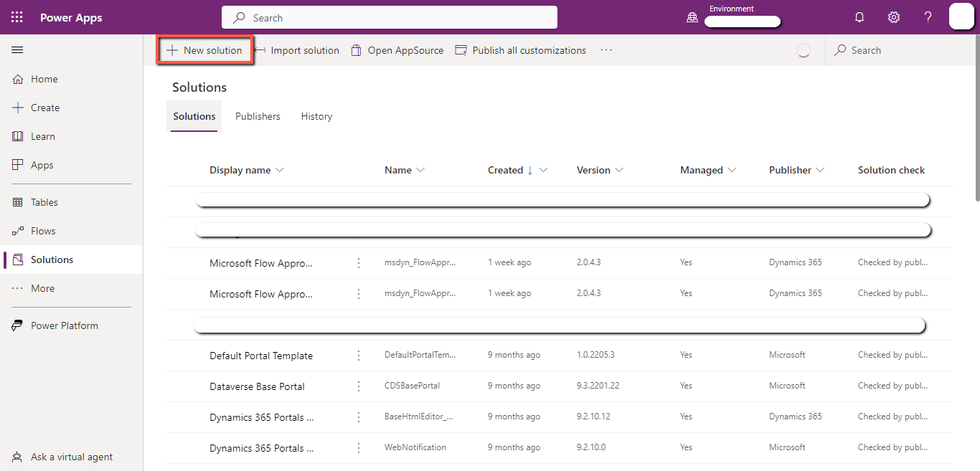
Task: Click the Flows icon in sidebar
Action: [18, 231]
